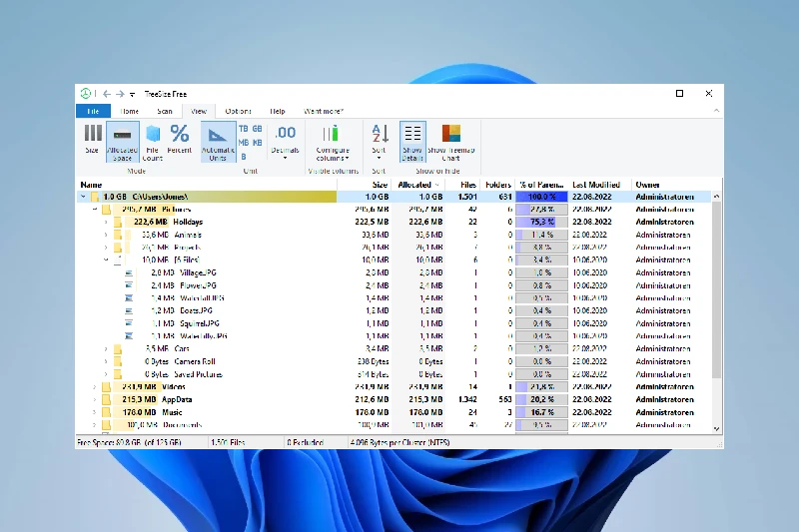
Task: Expand the Cars folder
Action: (106, 348)
